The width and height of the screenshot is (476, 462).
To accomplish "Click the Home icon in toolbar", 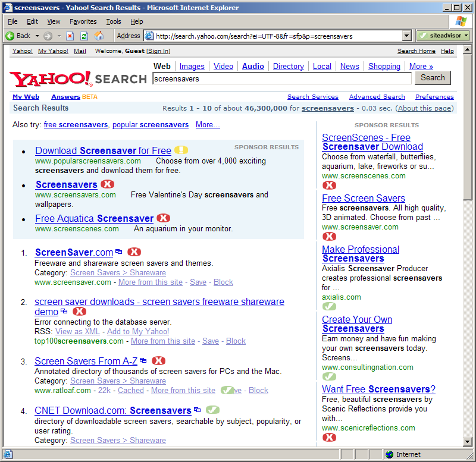I will point(99,36).
